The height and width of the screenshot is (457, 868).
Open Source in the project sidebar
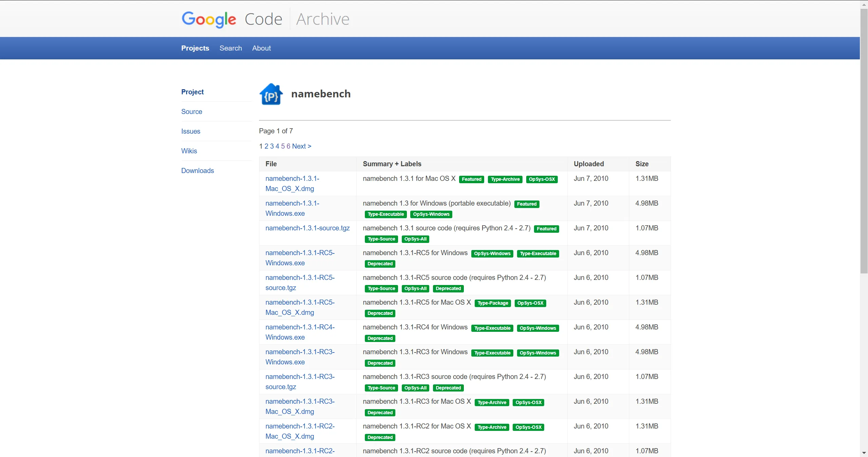[192, 112]
